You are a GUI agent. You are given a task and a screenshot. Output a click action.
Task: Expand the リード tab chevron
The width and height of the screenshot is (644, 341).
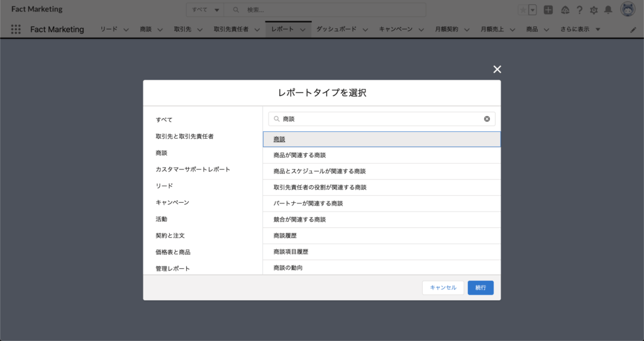click(126, 30)
